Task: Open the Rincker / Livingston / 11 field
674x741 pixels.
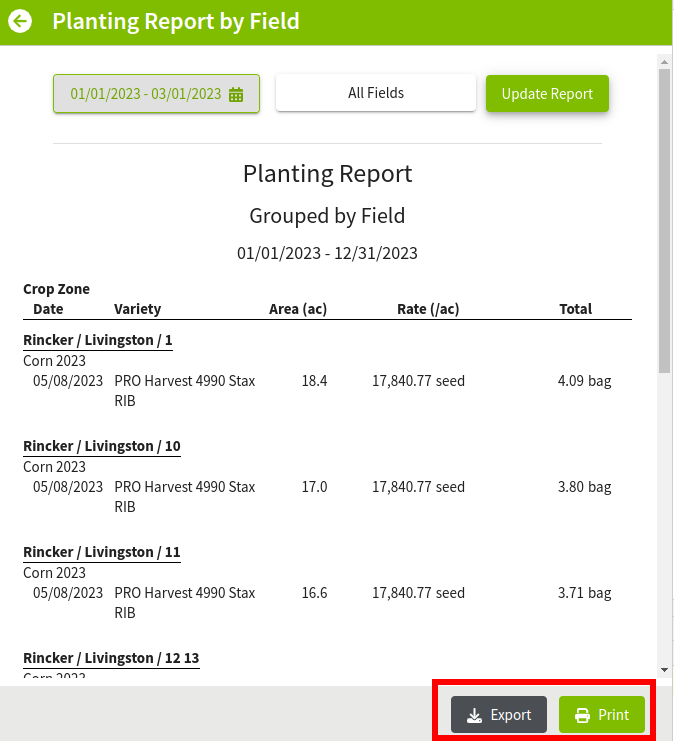Action: (102, 552)
